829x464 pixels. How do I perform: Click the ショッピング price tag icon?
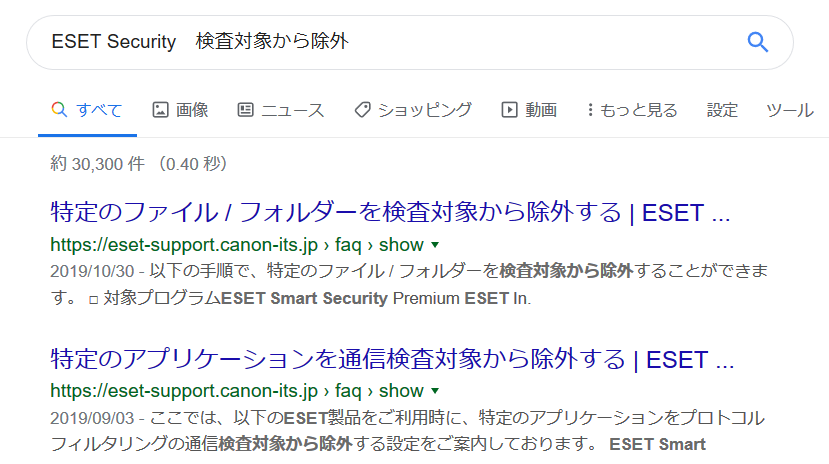(x=362, y=110)
